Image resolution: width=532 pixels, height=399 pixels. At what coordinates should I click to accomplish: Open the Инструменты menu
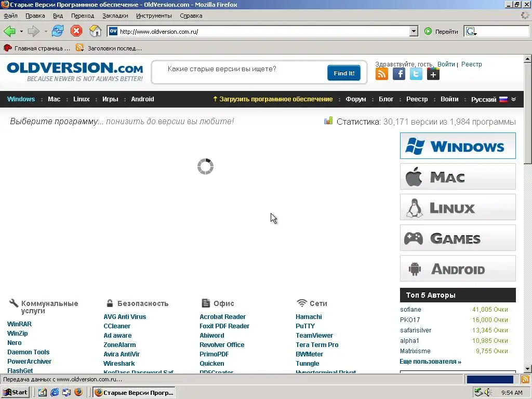click(154, 16)
